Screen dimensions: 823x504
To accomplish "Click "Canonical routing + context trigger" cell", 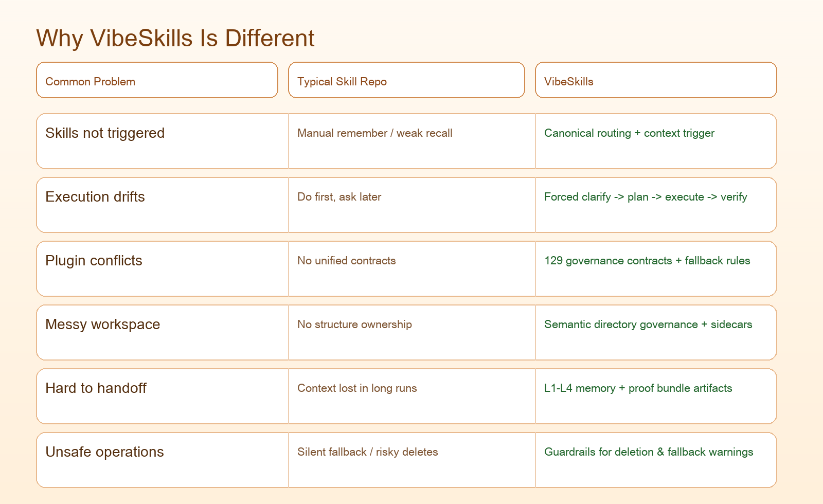I will (x=629, y=133).
